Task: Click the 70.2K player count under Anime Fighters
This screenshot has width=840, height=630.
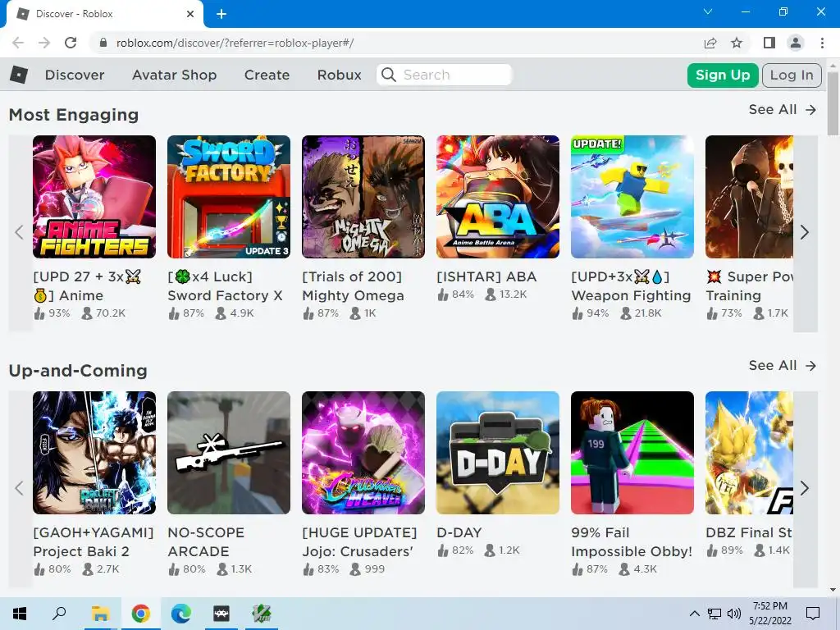Action: (103, 313)
